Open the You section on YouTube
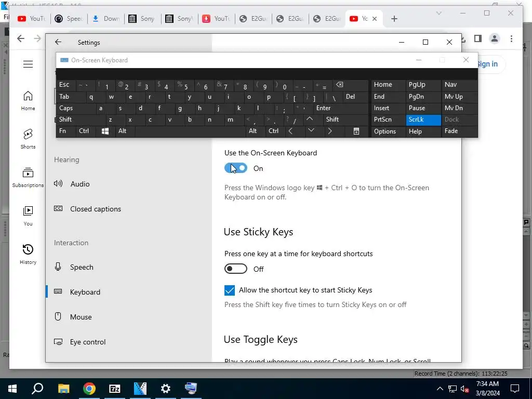This screenshot has height=399, width=532. [28, 216]
